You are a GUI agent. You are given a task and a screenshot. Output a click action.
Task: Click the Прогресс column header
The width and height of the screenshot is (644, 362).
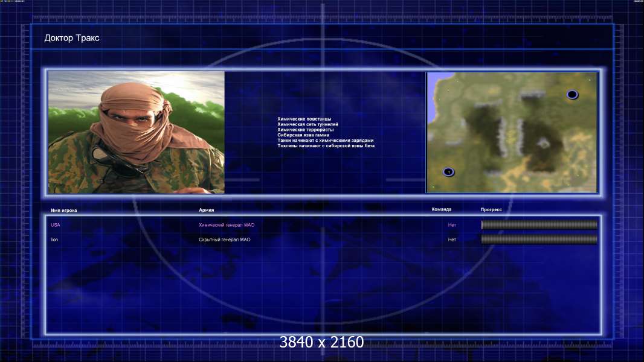pos(491,209)
